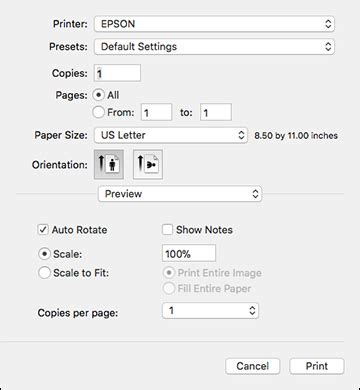Image resolution: width=360 pixels, height=390 pixels.
Task: Click the Print button
Action: pyautogui.click(x=317, y=366)
